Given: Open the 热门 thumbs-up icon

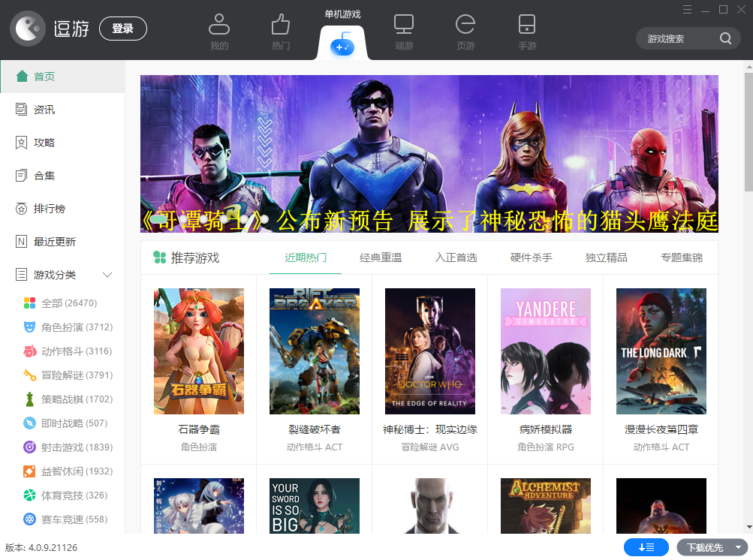Looking at the screenshot, I should [x=281, y=26].
